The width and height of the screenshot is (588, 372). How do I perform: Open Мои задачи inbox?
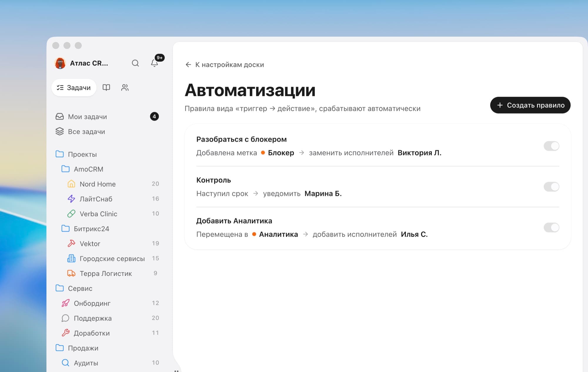click(107, 117)
